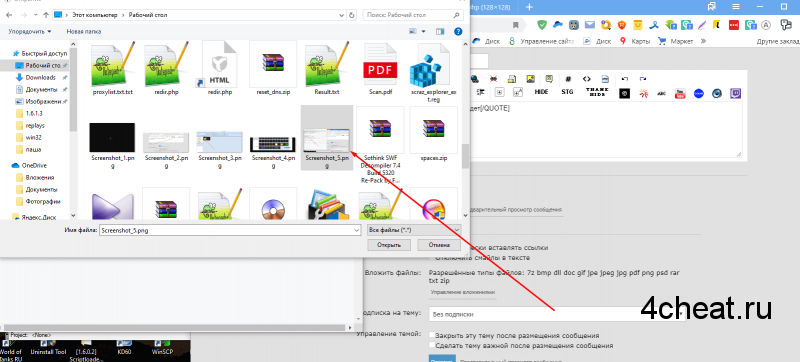Click the undo arrow in editor toolbar

click(x=625, y=79)
